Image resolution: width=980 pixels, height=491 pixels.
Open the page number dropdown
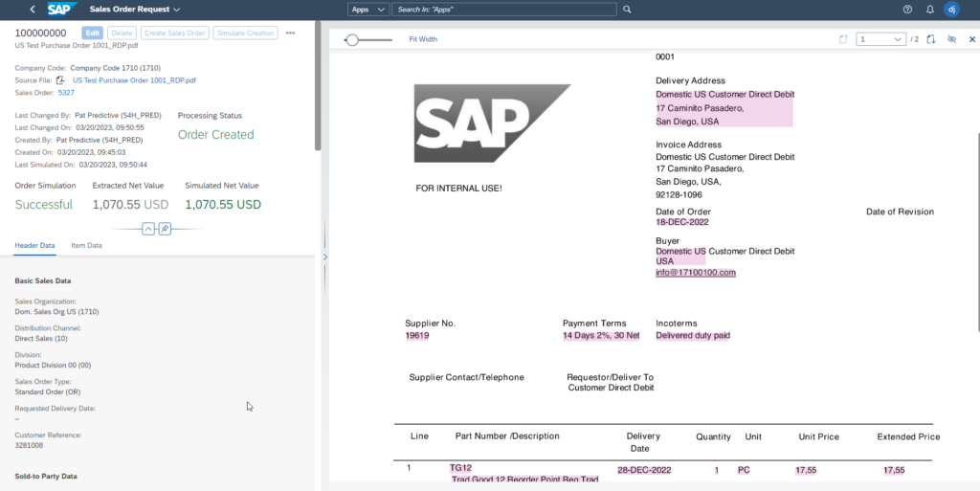tap(880, 39)
